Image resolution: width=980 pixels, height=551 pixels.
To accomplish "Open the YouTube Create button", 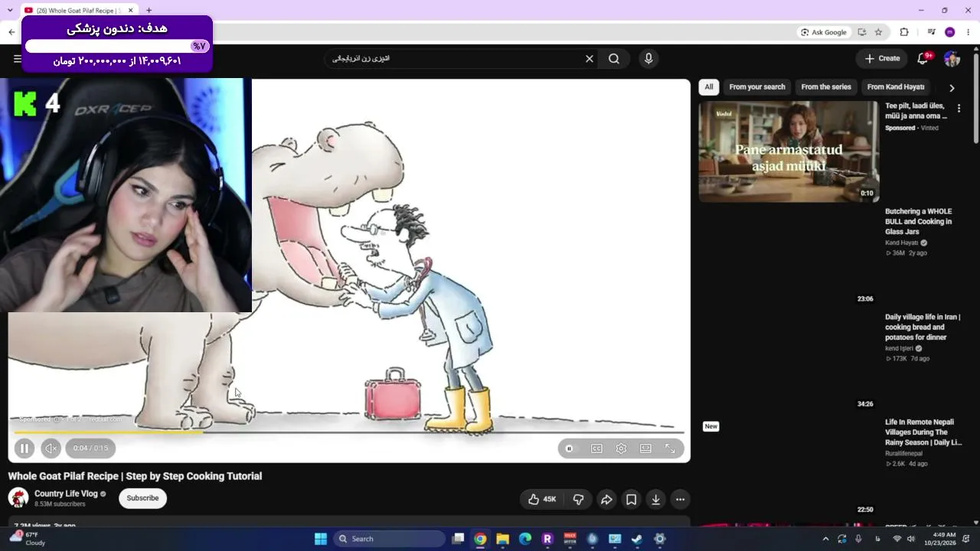I will coord(882,59).
